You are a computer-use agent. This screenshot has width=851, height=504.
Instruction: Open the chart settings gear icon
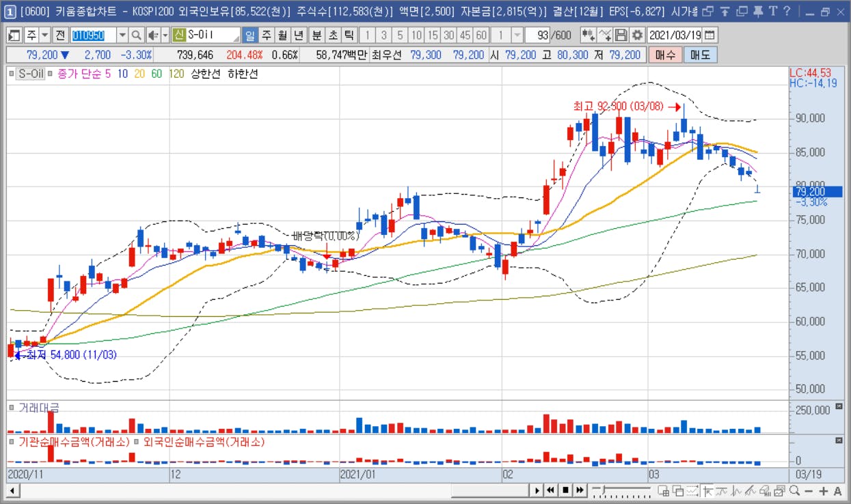tap(637, 36)
